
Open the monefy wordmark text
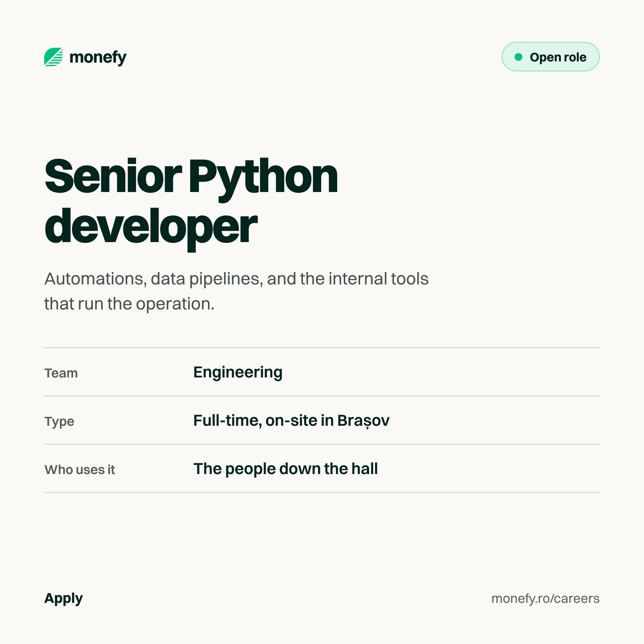point(98,57)
